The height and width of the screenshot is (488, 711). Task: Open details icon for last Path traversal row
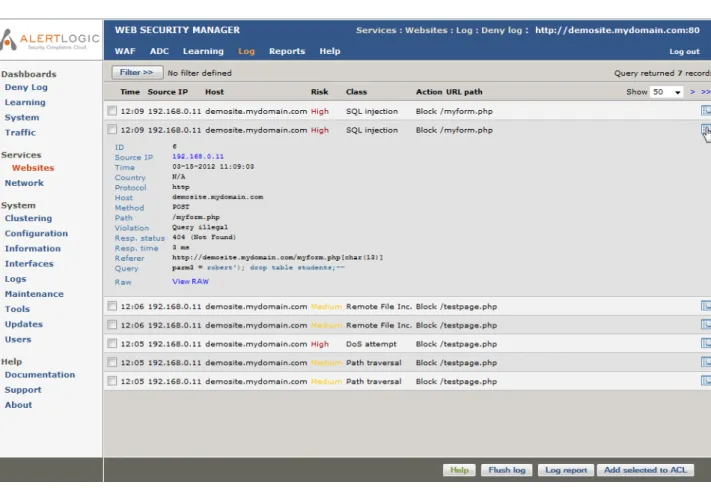pos(706,381)
